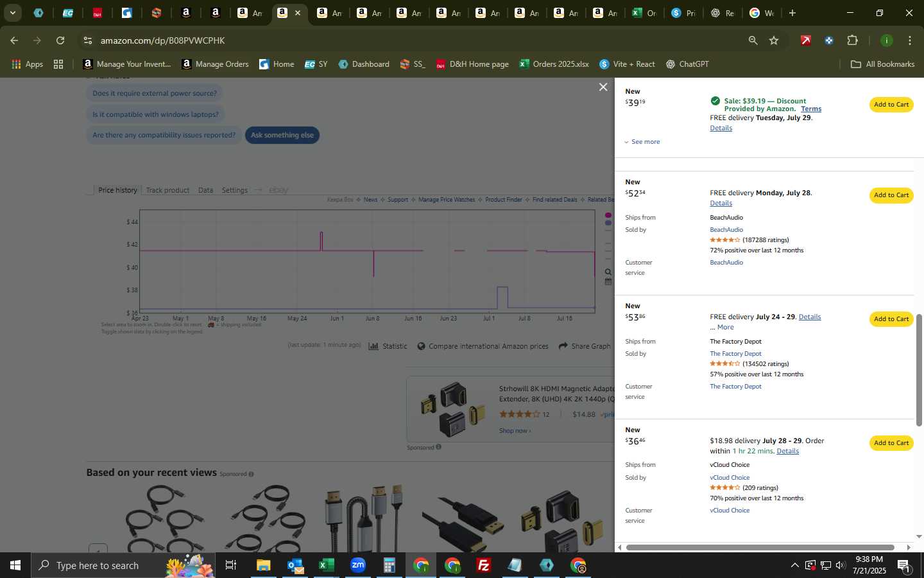Open the red arrow extension icon
Screen dimensions: 924x578
(805, 40)
